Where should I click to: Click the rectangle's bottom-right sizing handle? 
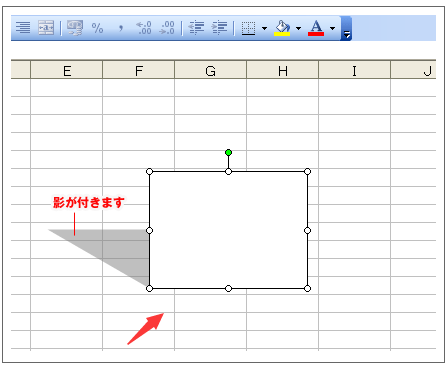[x=307, y=288]
